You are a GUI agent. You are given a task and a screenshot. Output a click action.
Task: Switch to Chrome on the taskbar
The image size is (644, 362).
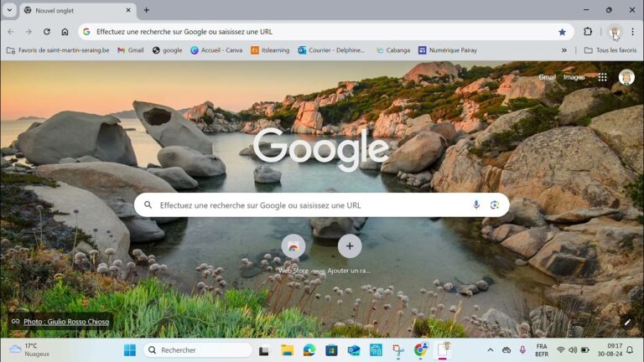pos(421,349)
